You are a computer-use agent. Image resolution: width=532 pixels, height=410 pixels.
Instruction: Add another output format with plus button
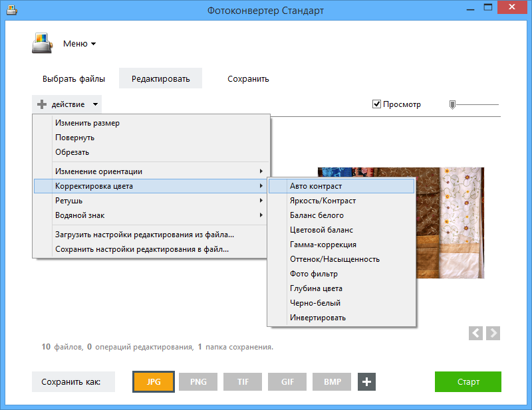(366, 381)
